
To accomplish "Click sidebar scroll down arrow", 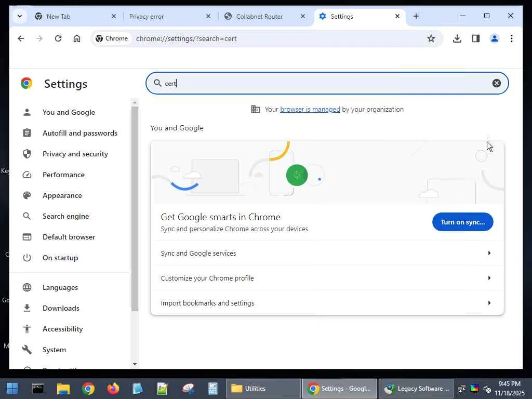I will [135, 364].
